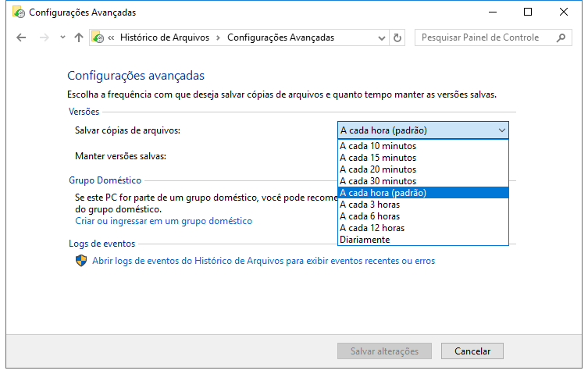
Task: Select A cada 6 horas
Action: [x=423, y=216]
